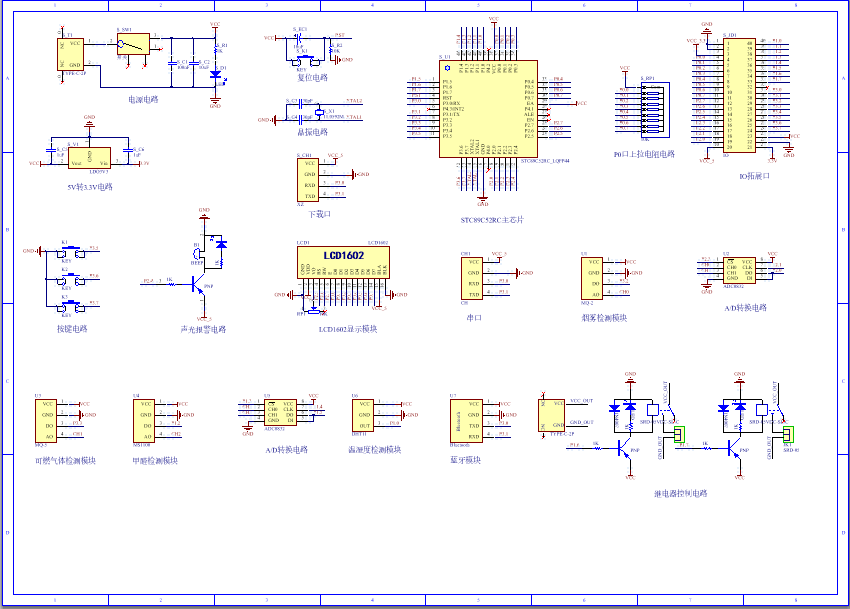The width and height of the screenshot is (850, 609).
Task: Select the S_D1 power indicator LED
Action: pos(216,74)
